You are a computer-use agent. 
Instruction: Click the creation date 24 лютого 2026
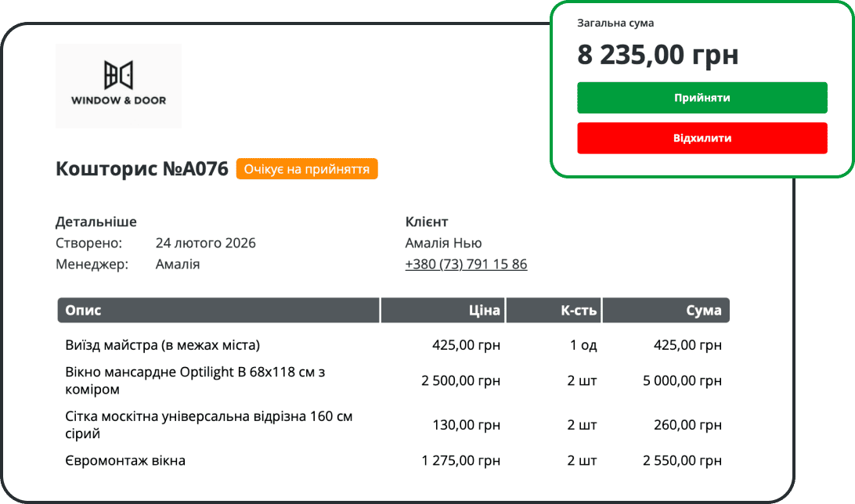(205, 243)
